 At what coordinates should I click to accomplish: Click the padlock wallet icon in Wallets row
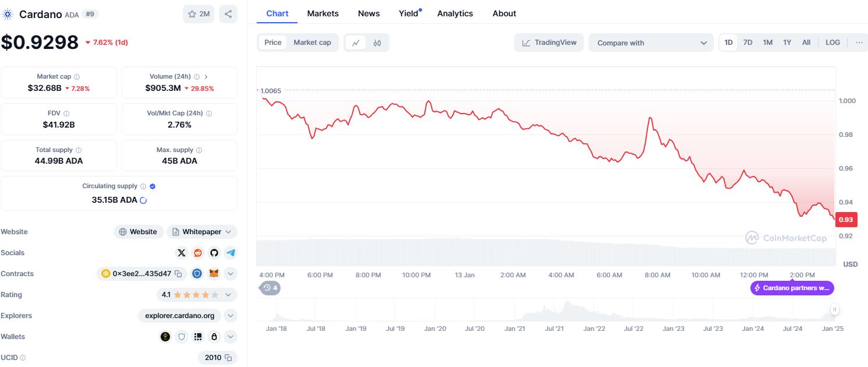(214, 337)
